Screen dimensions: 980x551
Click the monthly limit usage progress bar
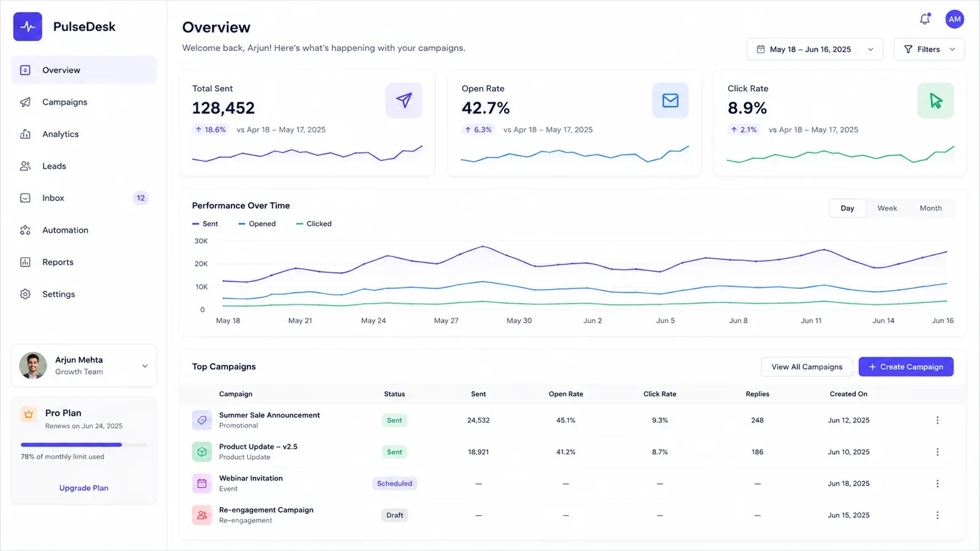pos(84,444)
